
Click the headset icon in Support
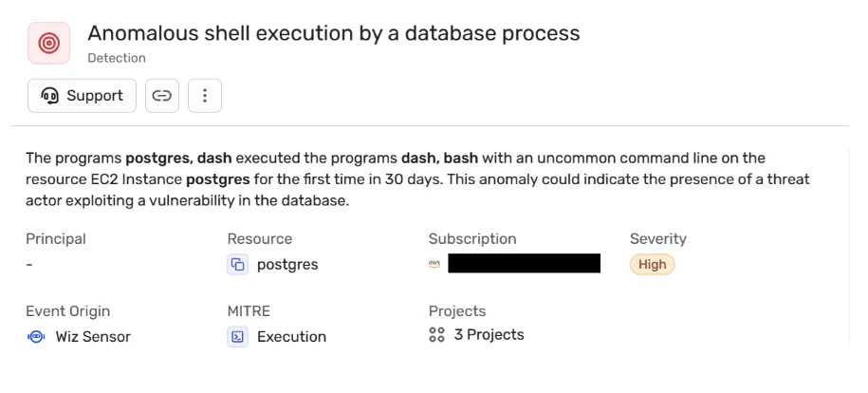click(x=50, y=96)
